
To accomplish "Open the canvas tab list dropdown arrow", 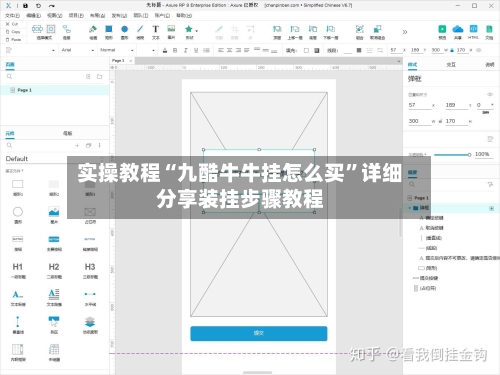I will click(x=399, y=61).
